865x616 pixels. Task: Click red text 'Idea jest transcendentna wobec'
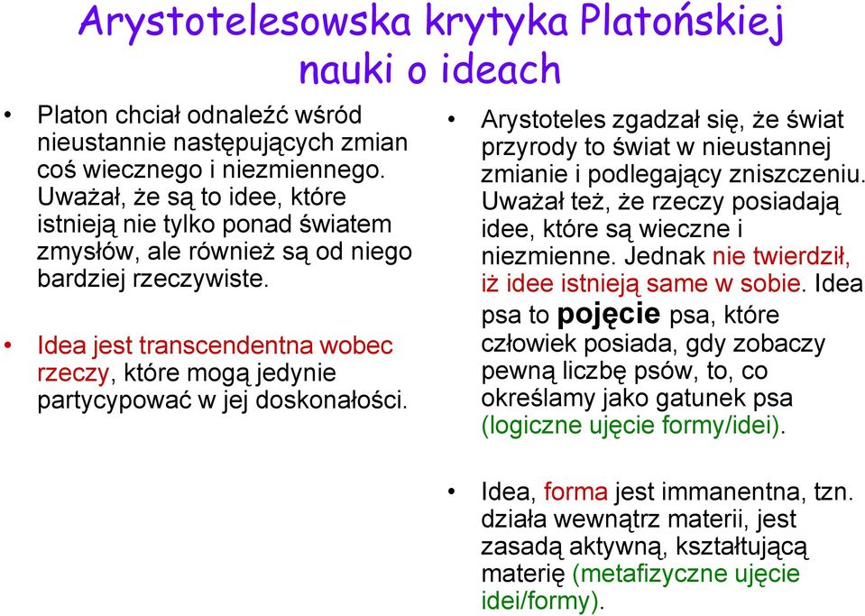216,345
